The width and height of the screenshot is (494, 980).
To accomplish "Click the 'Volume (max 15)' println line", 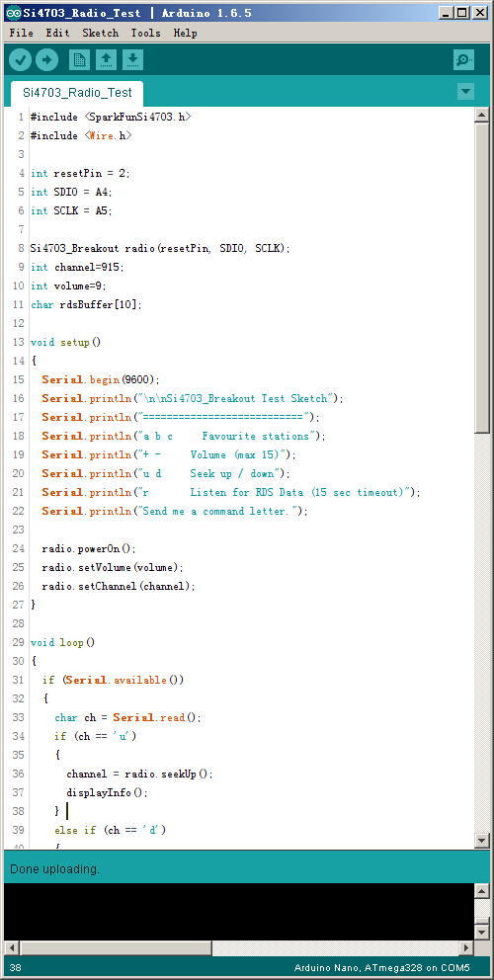I will [170, 454].
